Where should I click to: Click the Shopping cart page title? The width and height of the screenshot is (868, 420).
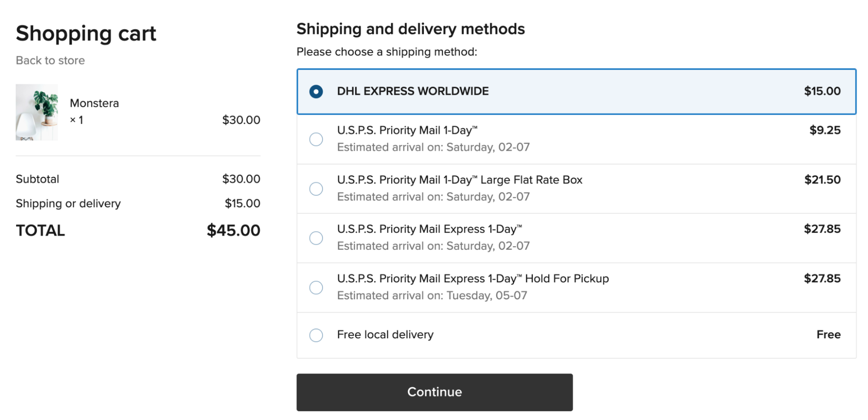[86, 34]
